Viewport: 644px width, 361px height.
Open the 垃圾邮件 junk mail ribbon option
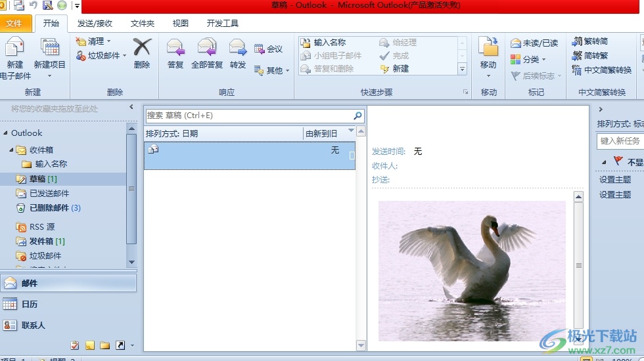tap(101, 56)
